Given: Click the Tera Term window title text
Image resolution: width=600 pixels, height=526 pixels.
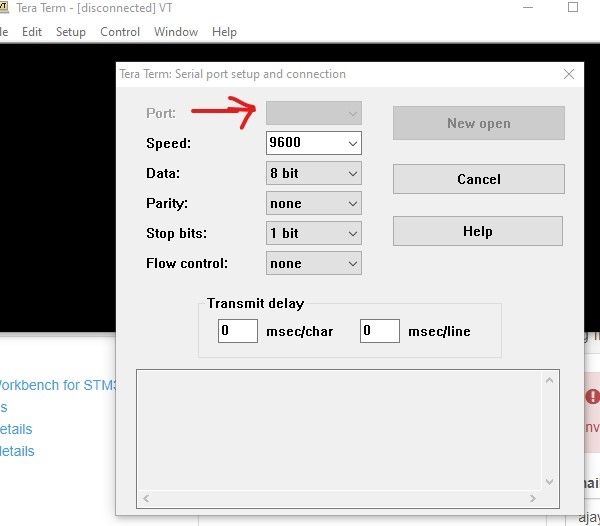Looking at the screenshot, I should [94, 8].
